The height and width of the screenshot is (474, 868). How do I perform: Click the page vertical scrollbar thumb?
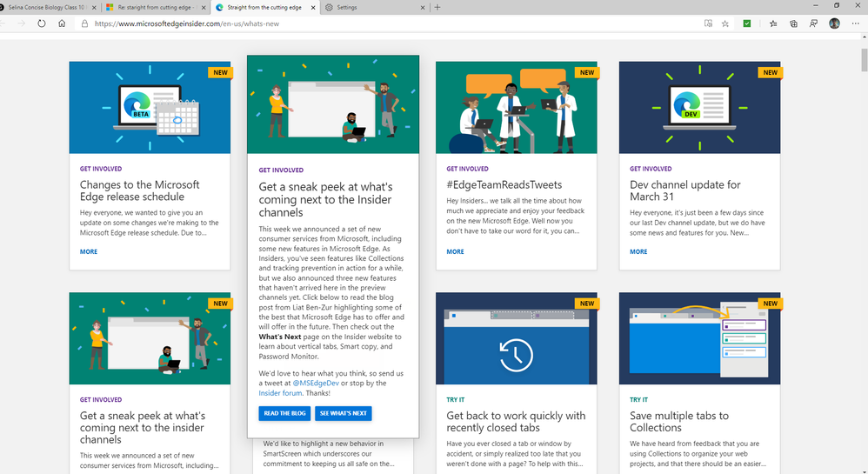pos(865,60)
